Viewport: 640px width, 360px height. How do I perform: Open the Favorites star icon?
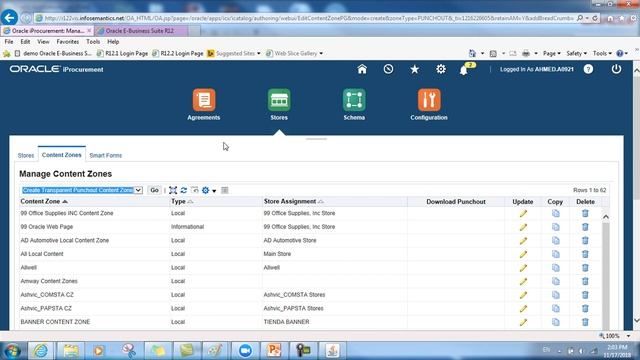tap(415, 69)
